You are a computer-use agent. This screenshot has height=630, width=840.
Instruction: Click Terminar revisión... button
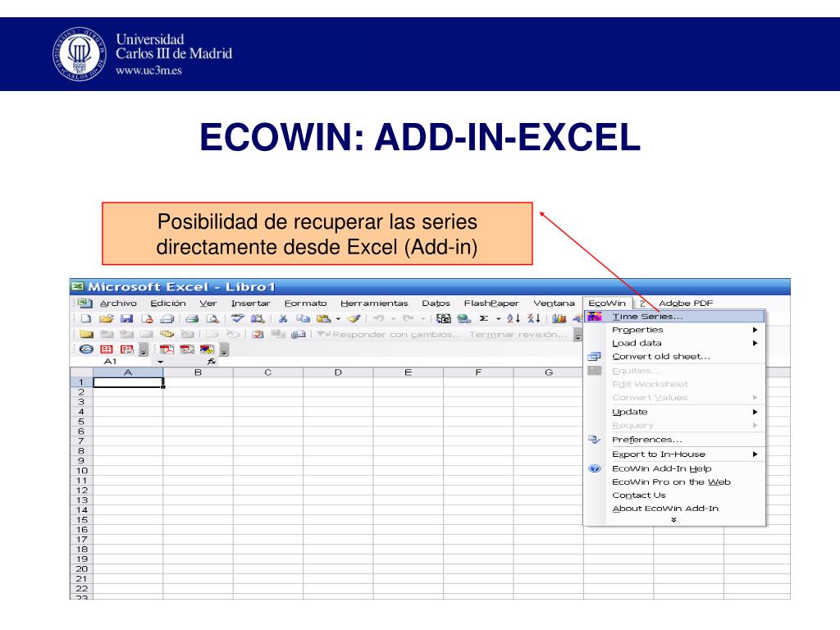point(518,335)
